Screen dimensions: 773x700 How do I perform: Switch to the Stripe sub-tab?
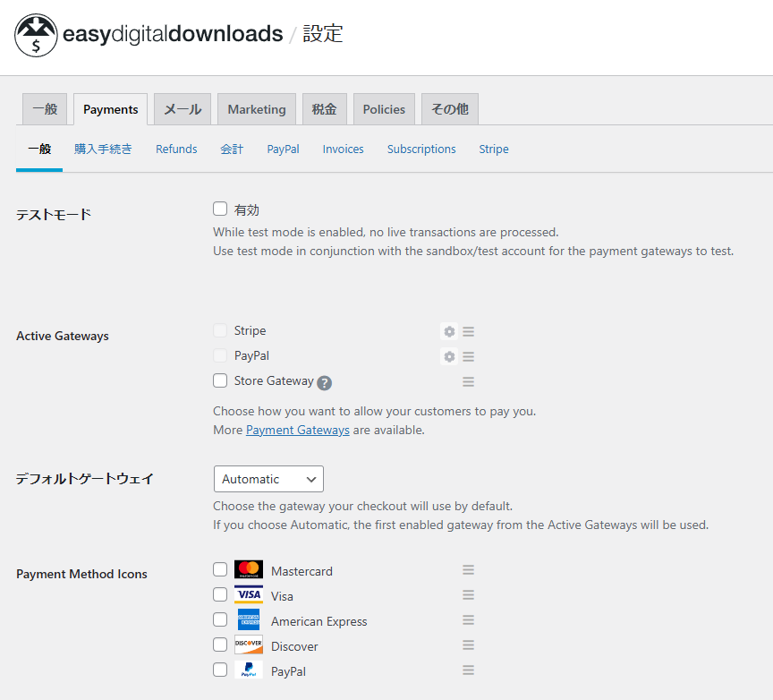[493, 149]
